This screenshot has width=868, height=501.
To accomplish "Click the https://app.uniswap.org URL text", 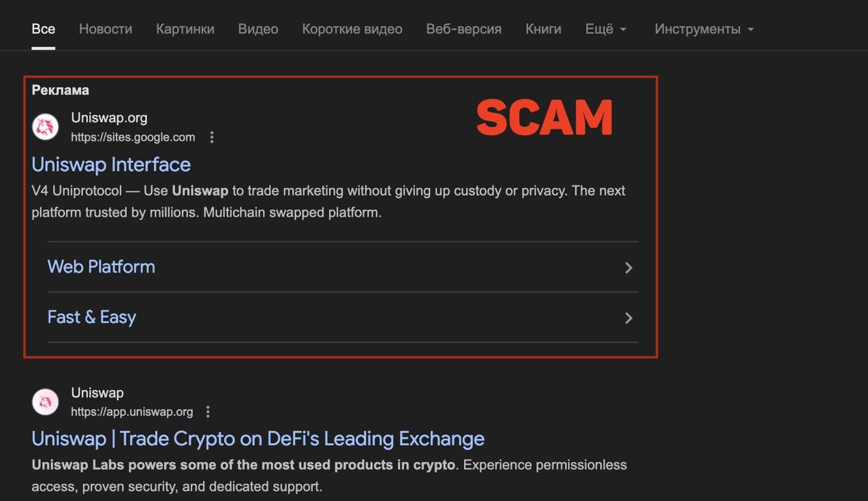I will click(x=132, y=412).
